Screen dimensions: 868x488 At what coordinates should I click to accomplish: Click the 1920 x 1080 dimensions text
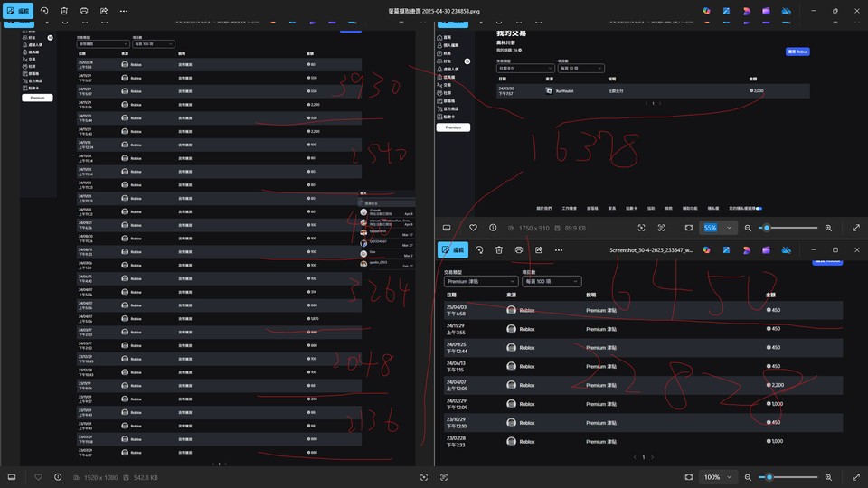point(100,477)
